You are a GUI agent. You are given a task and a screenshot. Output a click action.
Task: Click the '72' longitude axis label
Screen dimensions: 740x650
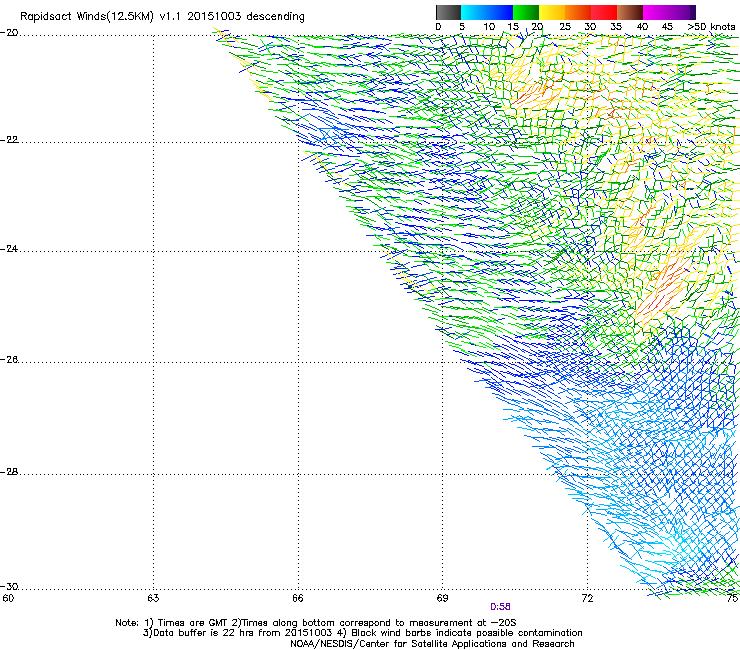pos(588,599)
